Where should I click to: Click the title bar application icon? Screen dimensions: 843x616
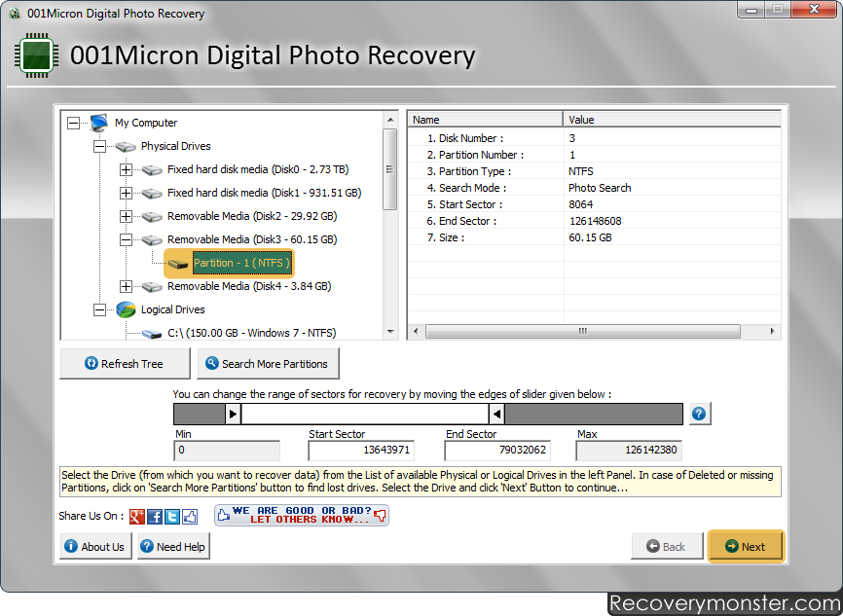click(15, 13)
